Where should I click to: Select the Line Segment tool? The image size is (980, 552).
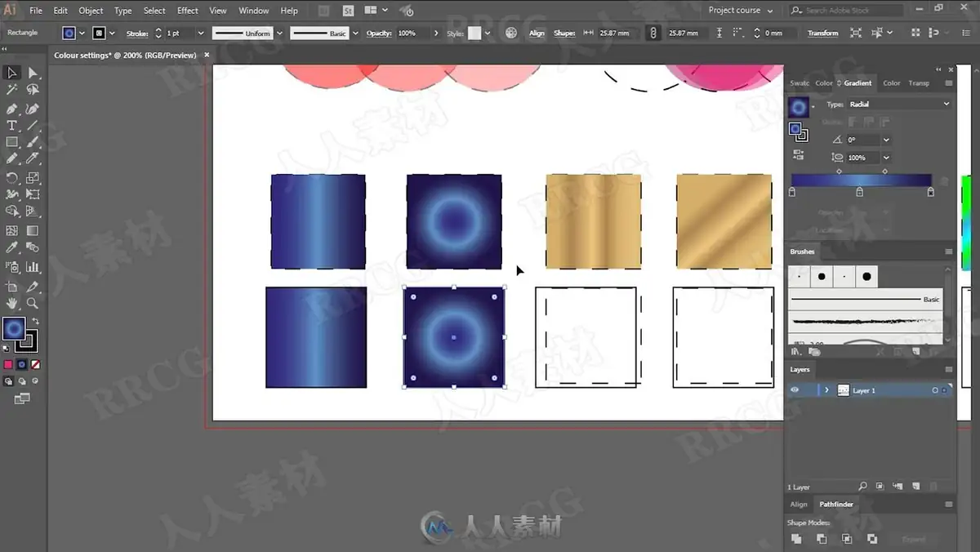(x=33, y=126)
